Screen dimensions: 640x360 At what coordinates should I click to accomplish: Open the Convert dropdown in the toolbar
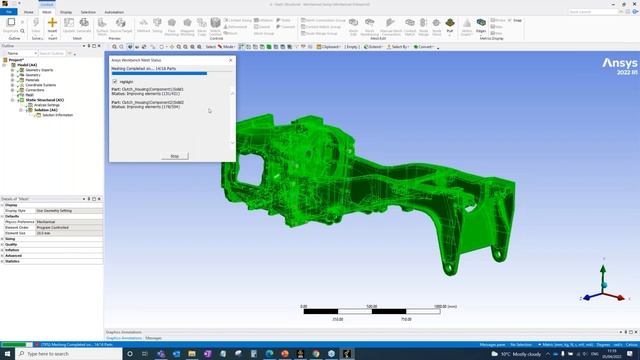[423, 47]
